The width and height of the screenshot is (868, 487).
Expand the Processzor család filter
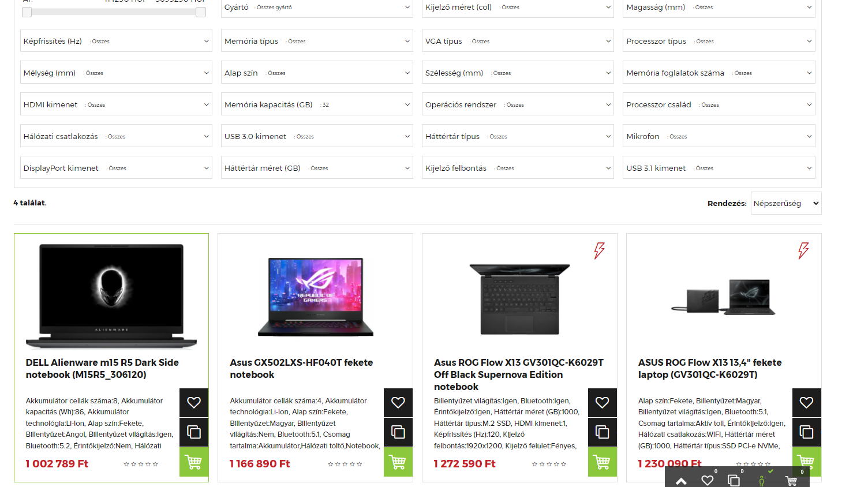pos(719,104)
